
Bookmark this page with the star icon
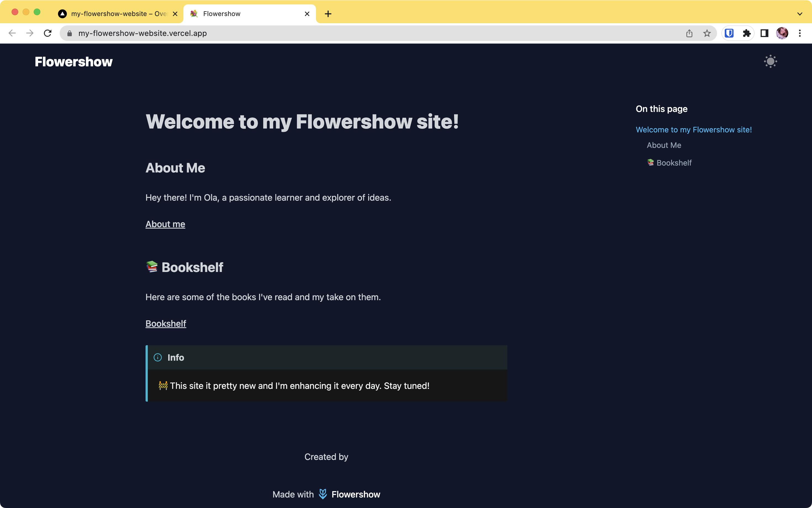(707, 33)
